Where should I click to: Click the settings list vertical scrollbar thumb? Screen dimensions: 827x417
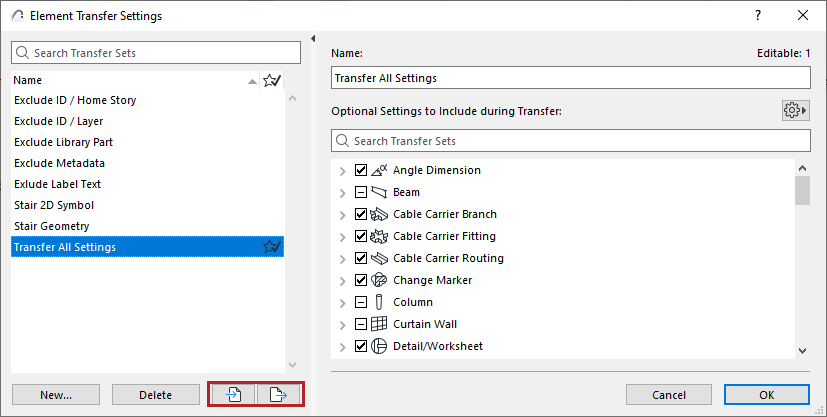pos(802,190)
